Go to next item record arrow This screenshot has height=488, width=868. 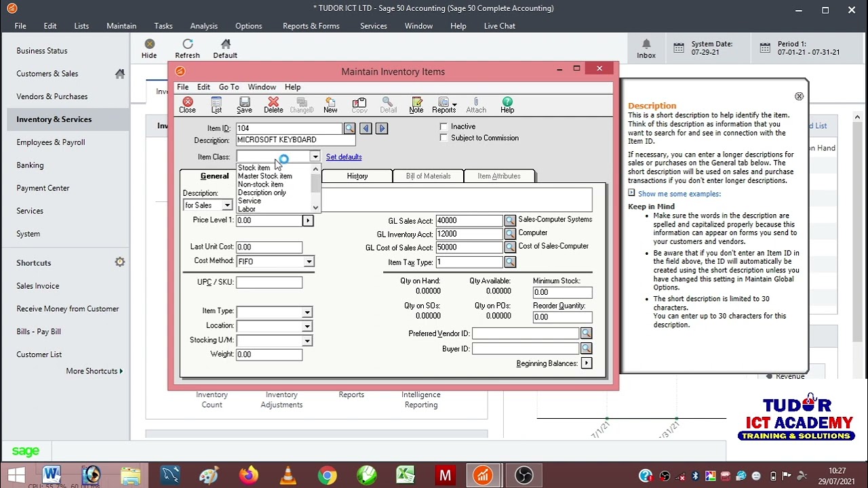[x=382, y=128]
